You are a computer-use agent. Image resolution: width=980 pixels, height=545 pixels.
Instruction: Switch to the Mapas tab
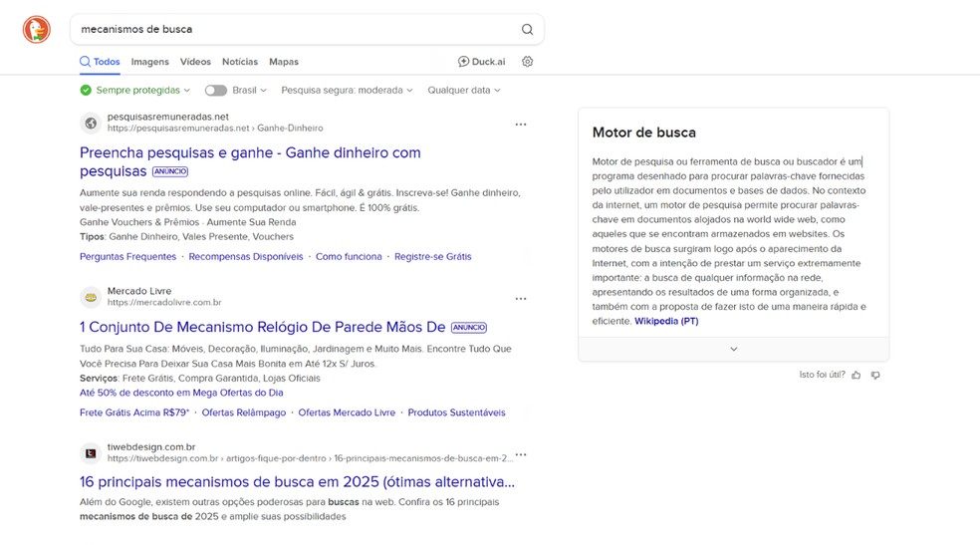point(284,62)
